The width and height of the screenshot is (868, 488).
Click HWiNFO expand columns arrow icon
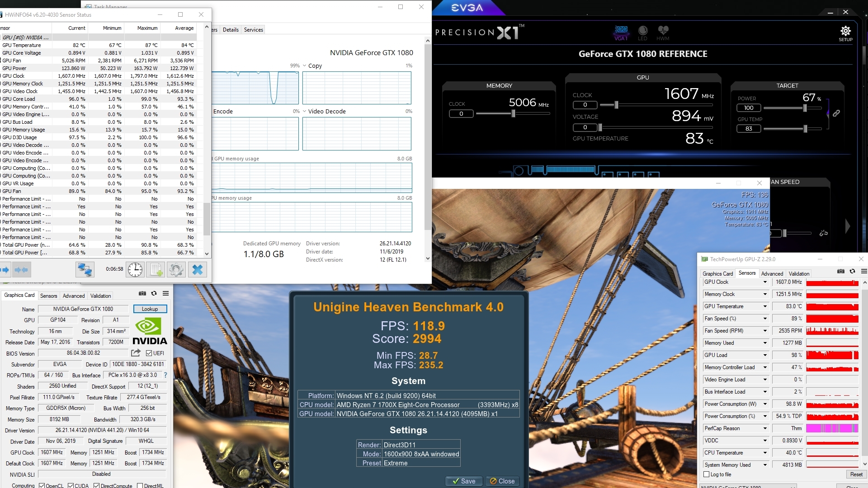pyautogui.click(x=5, y=270)
